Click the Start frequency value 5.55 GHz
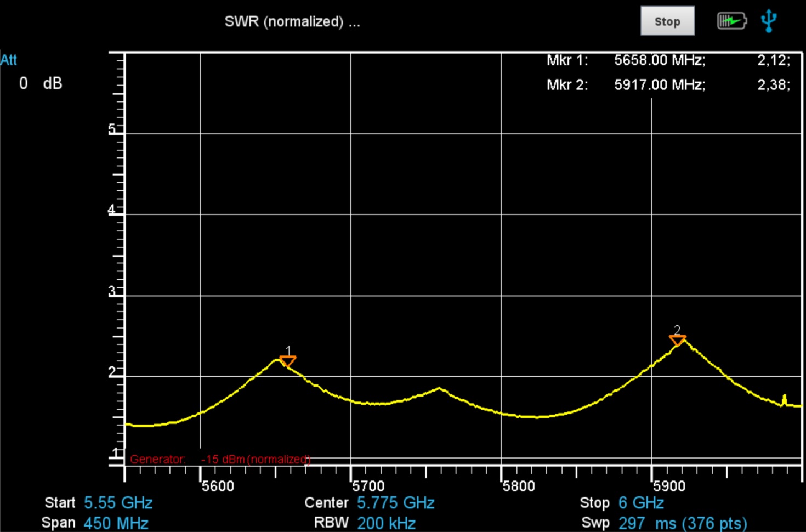This screenshot has height=532, width=806. tap(118, 503)
